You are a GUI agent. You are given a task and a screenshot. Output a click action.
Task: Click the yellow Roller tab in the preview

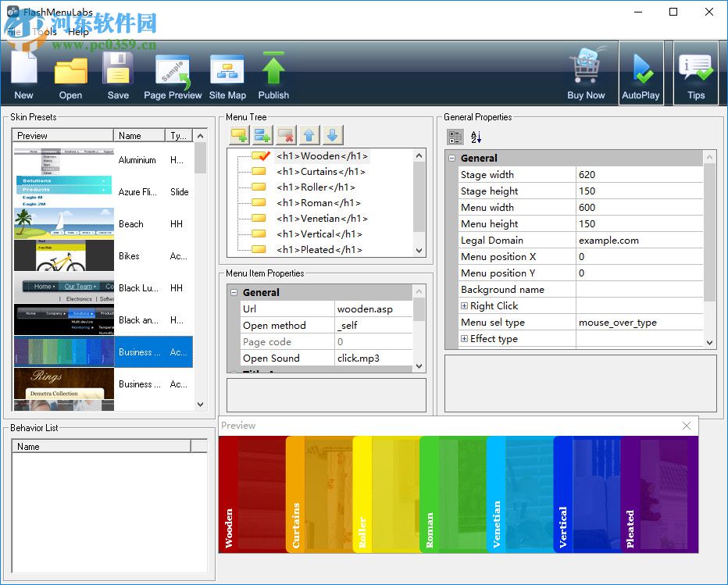362,494
